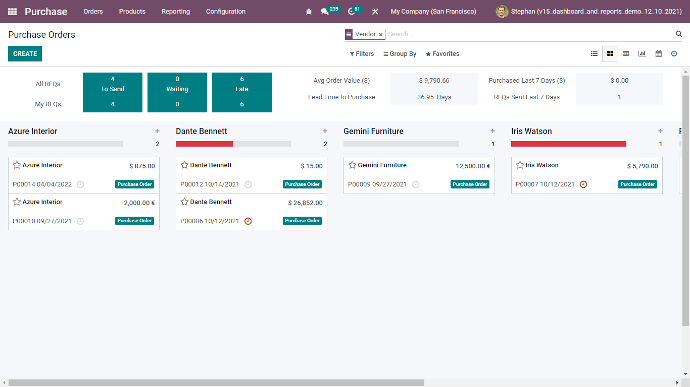
Task: Toggle priority star on Azure Interior 2,000.00 € card
Action: [17, 202]
